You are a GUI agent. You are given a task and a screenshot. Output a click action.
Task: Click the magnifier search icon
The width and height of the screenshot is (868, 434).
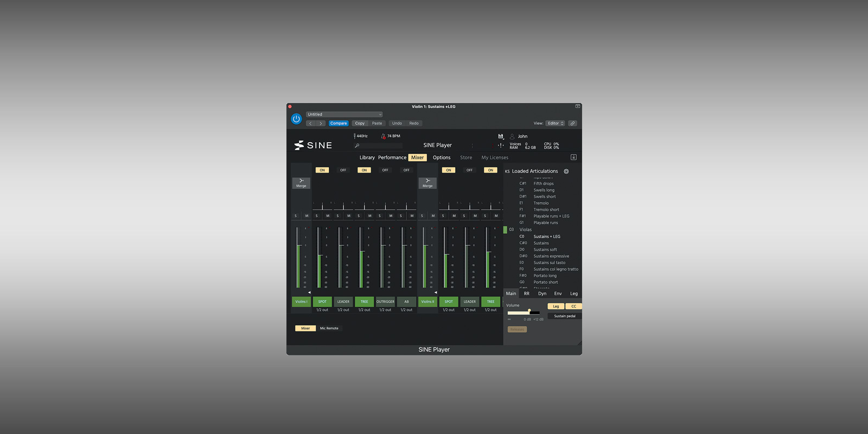point(357,145)
